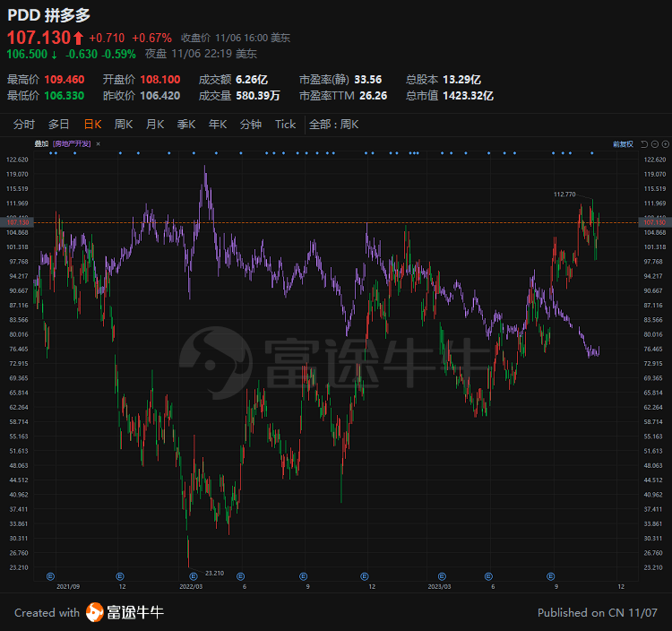Open the earnings marker at September 2022

[x=304, y=576]
